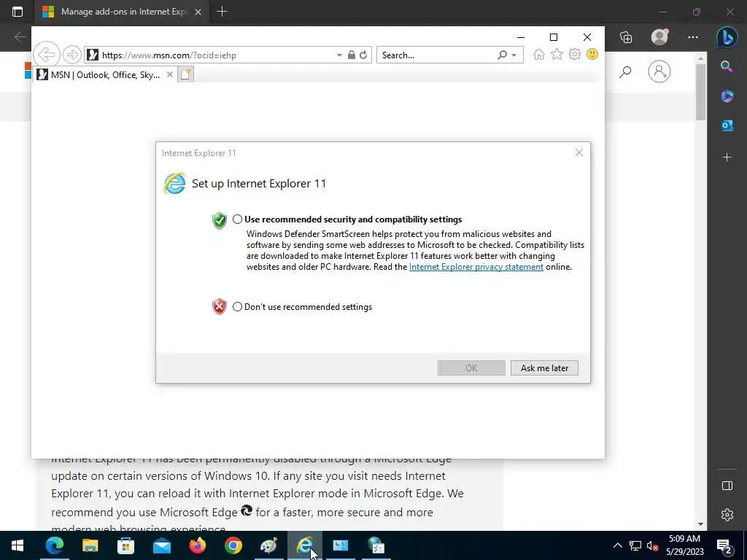Refresh the page in Internet Explorer

(x=363, y=55)
